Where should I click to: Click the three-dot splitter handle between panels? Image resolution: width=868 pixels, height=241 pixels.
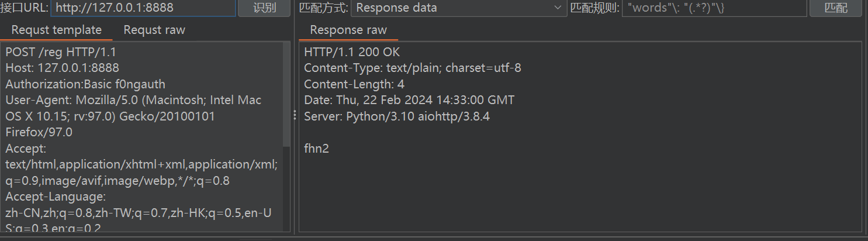tap(295, 116)
